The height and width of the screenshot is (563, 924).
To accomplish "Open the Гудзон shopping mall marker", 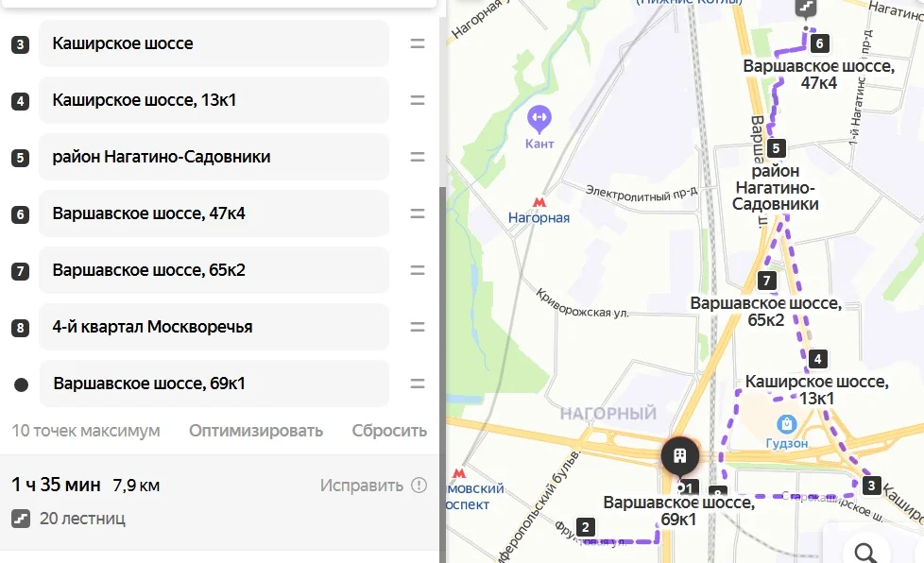I will tap(787, 423).
